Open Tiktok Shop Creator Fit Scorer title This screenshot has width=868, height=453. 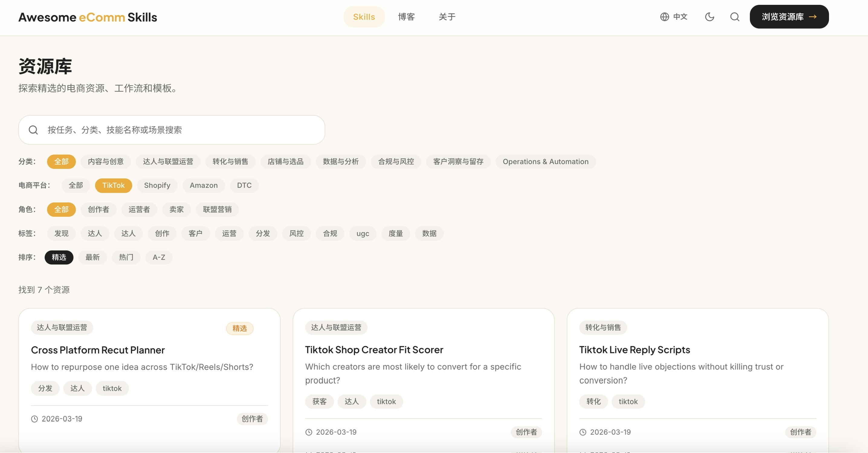pos(374,350)
